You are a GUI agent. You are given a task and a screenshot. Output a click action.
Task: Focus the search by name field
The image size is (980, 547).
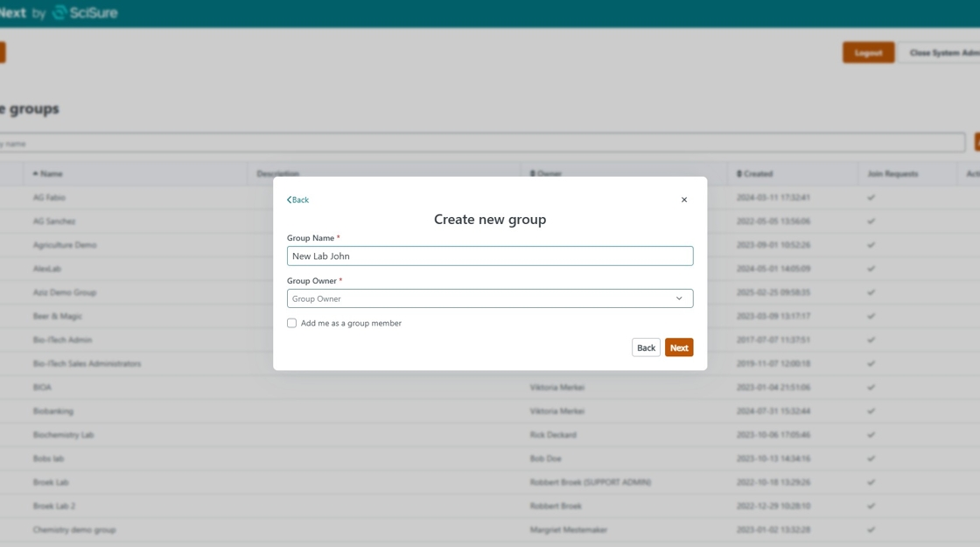coord(481,144)
